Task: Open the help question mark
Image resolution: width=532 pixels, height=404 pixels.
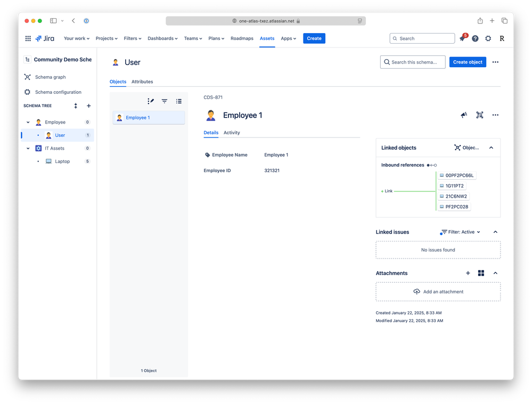Action: 476,38
